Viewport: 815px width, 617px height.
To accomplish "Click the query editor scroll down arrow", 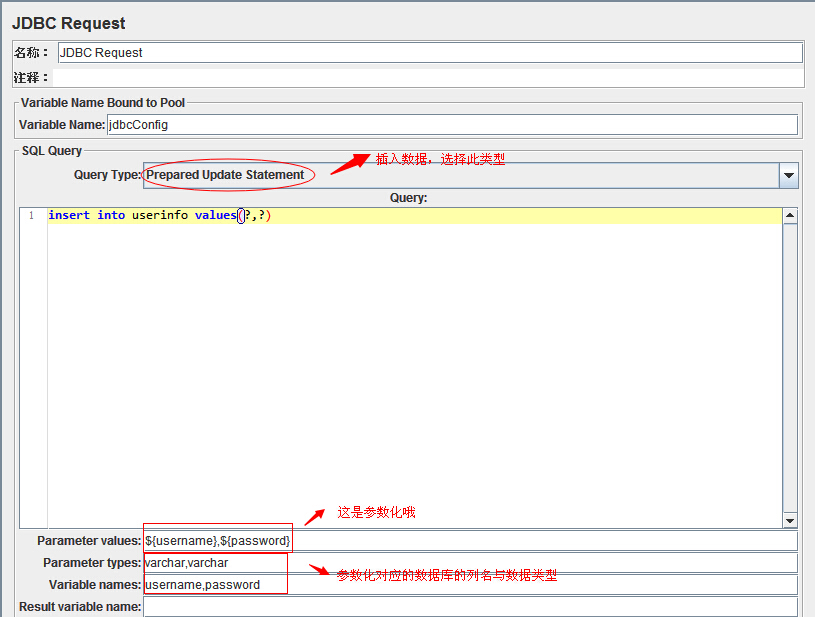I will pyautogui.click(x=790, y=520).
